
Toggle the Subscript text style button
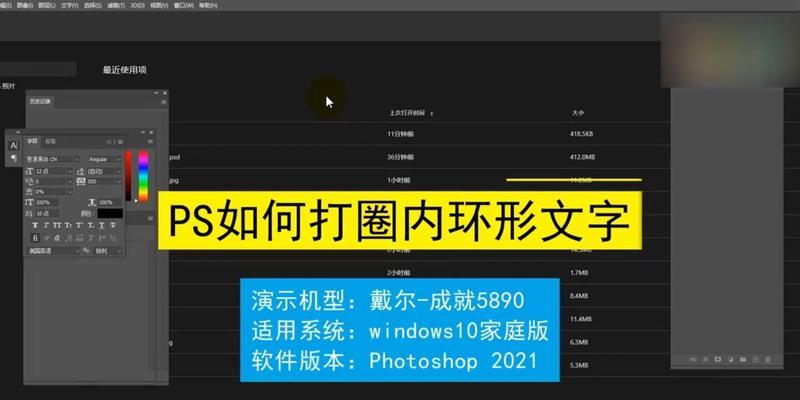[90, 226]
